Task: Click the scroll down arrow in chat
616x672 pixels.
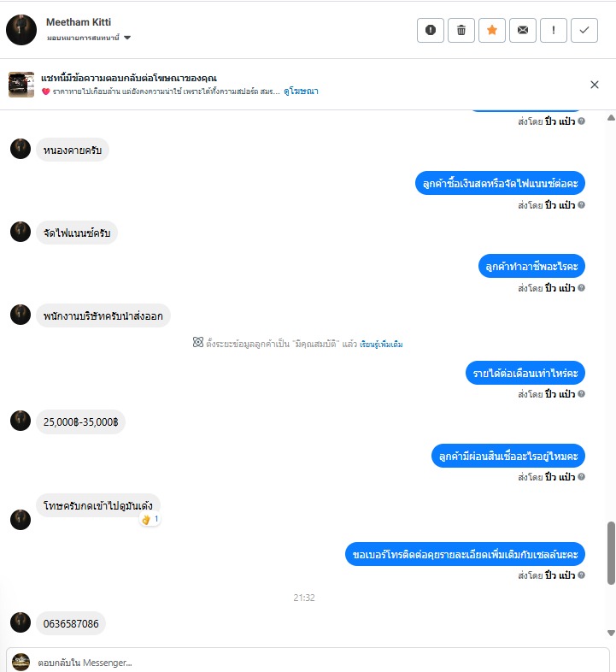Action: 611,633
